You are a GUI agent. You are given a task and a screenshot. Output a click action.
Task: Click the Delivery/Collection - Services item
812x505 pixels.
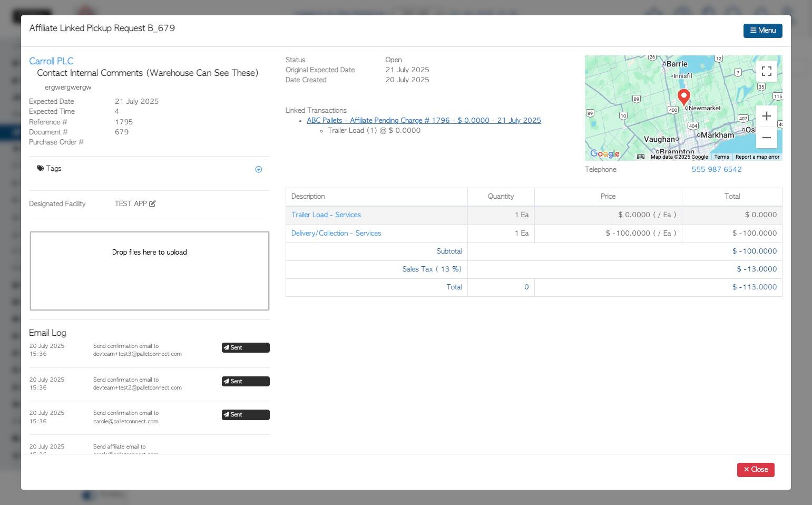coord(336,233)
